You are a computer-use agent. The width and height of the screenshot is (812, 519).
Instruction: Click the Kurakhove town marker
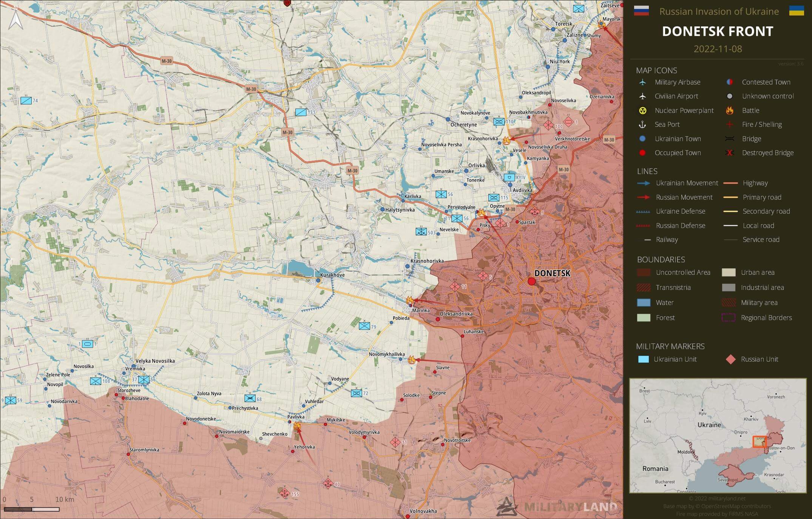(x=318, y=280)
